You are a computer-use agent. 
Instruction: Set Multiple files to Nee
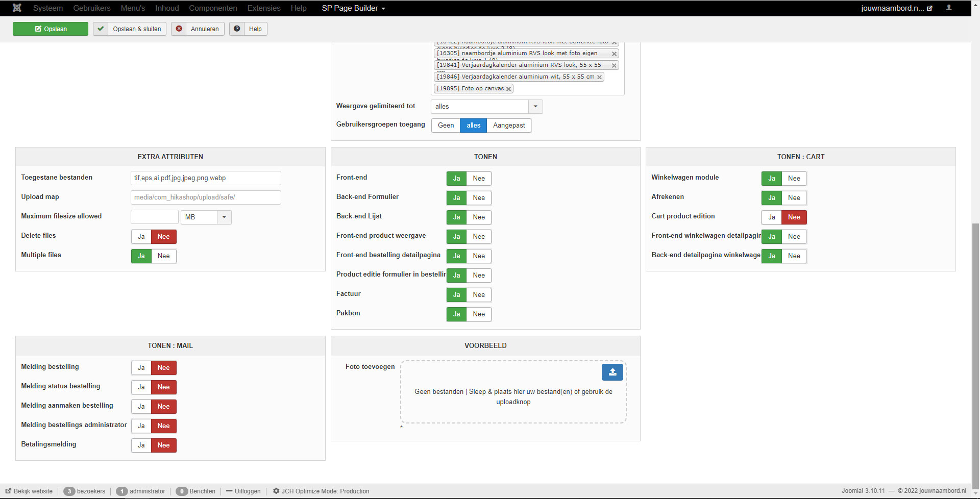point(164,256)
